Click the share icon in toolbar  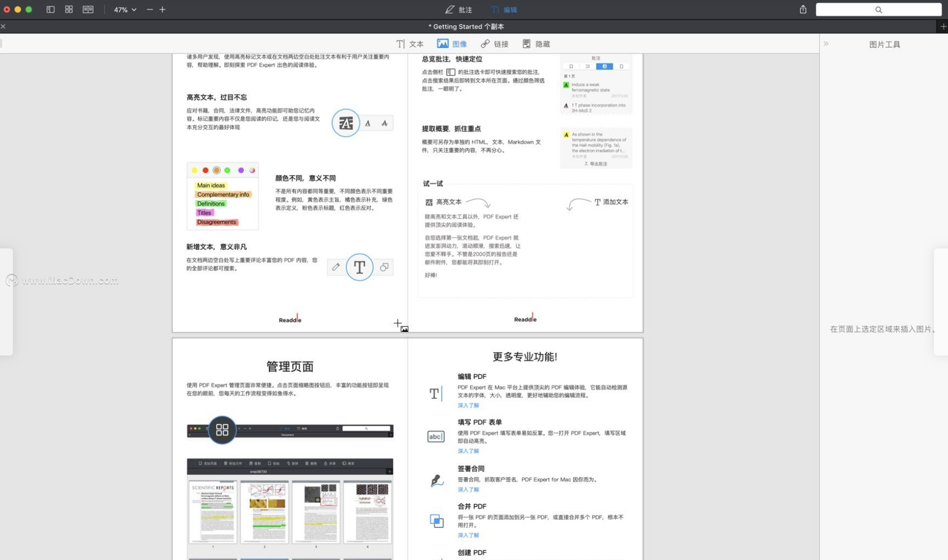803,10
